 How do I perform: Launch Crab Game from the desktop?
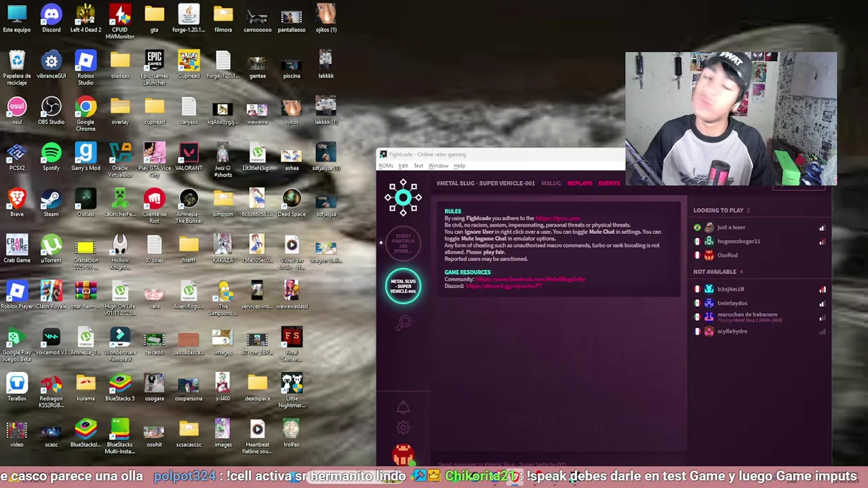[x=17, y=249]
